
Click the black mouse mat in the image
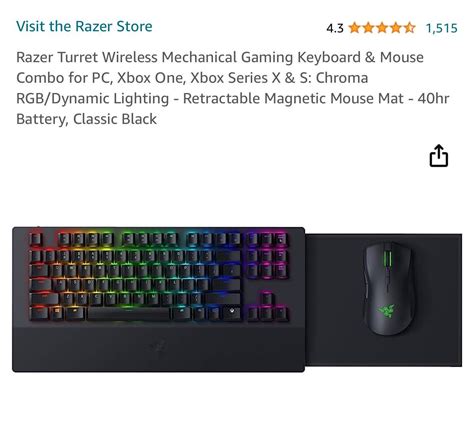(383, 300)
